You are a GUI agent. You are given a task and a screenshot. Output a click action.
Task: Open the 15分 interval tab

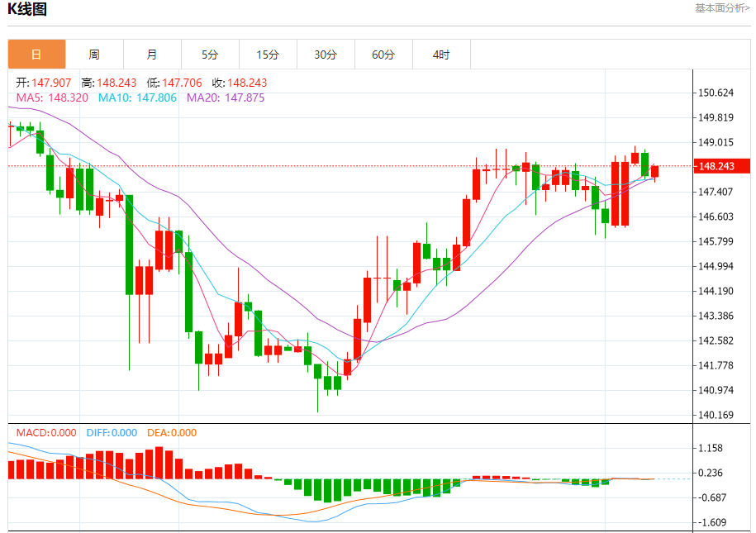coord(268,55)
